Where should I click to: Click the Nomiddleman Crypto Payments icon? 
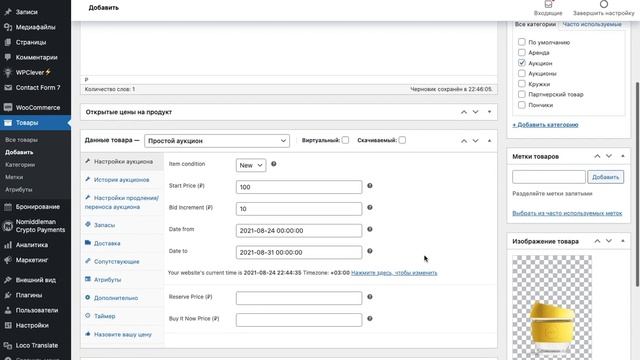8,226
